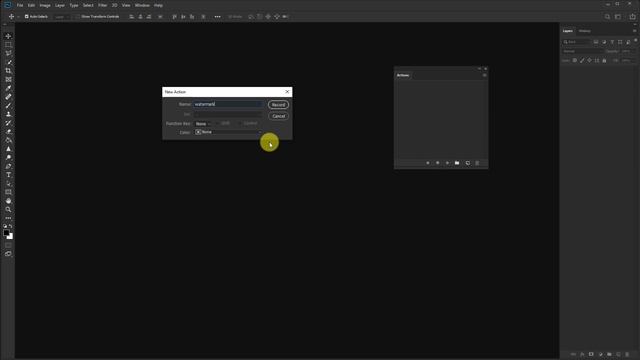Image resolution: width=640 pixels, height=360 pixels.
Task: Open Function Key dropdown
Action: (x=203, y=124)
